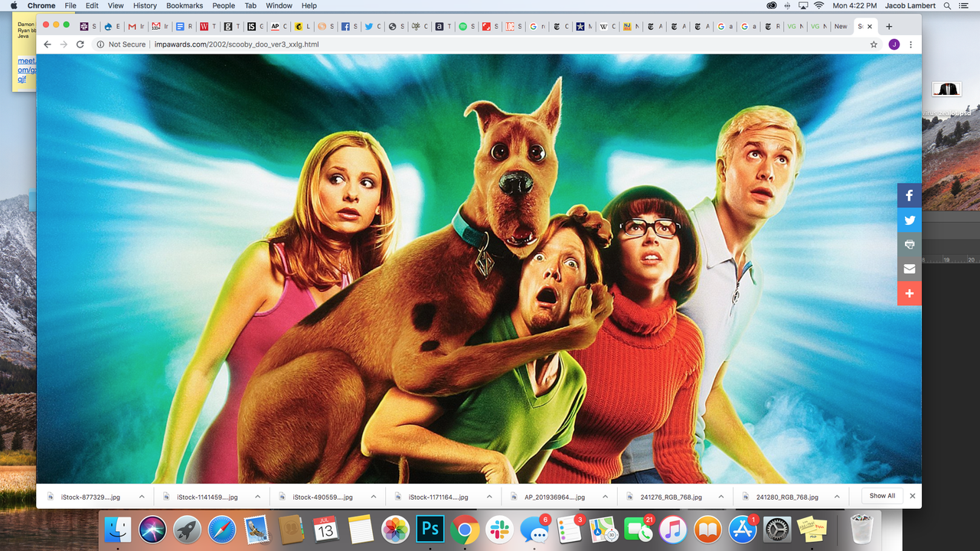Switch to the Facebook tab
Screen dimensions: 980x551
click(349, 26)
